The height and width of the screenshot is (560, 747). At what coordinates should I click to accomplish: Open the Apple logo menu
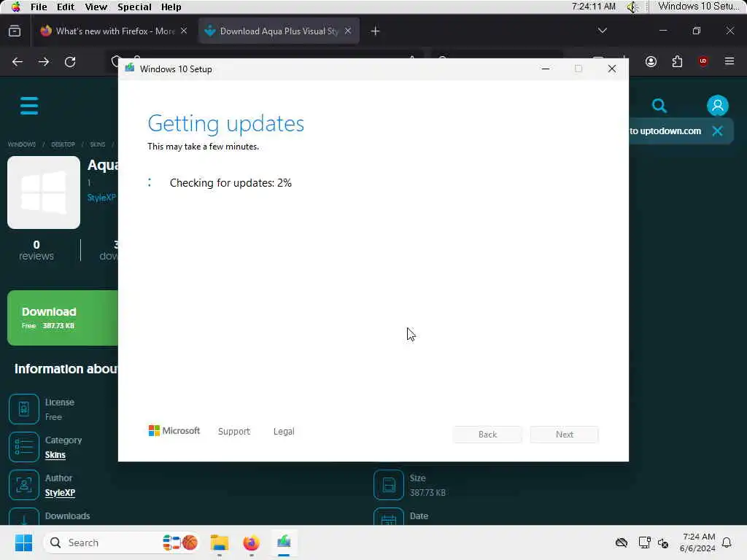pos(16,7)
